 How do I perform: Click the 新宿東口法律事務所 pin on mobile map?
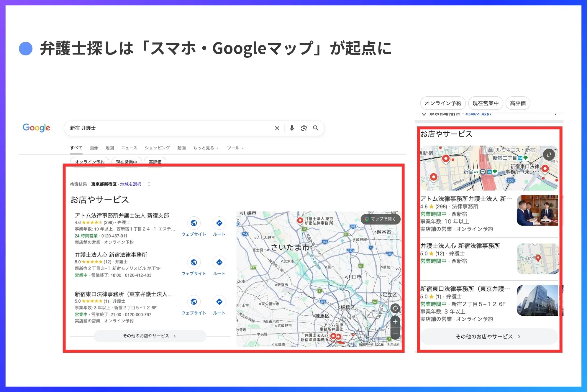tap(545, 169)
